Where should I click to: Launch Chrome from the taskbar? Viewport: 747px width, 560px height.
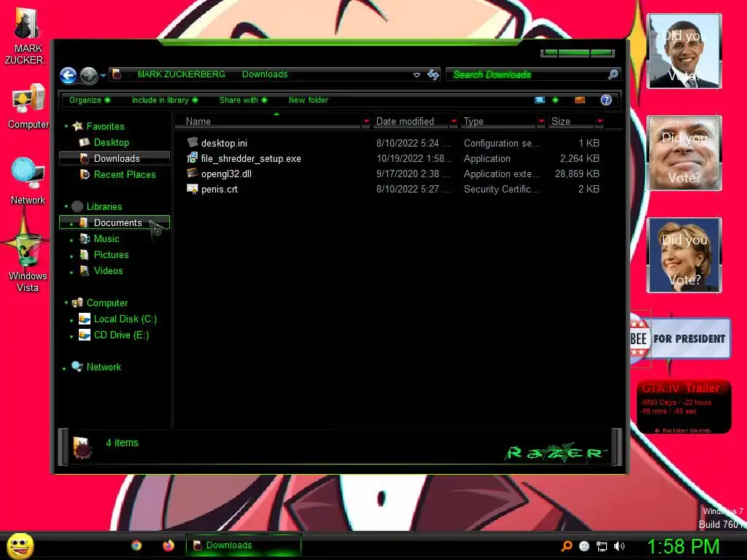click(136, 545)
